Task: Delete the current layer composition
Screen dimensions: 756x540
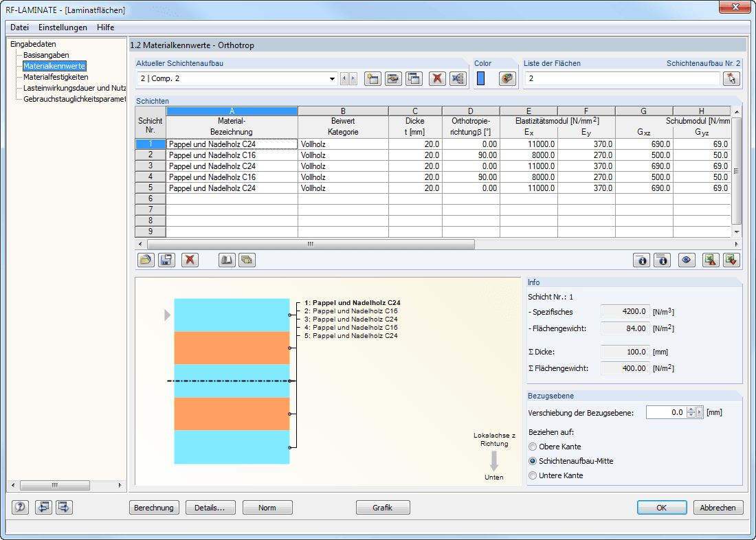Action: (x=437, y=78)
